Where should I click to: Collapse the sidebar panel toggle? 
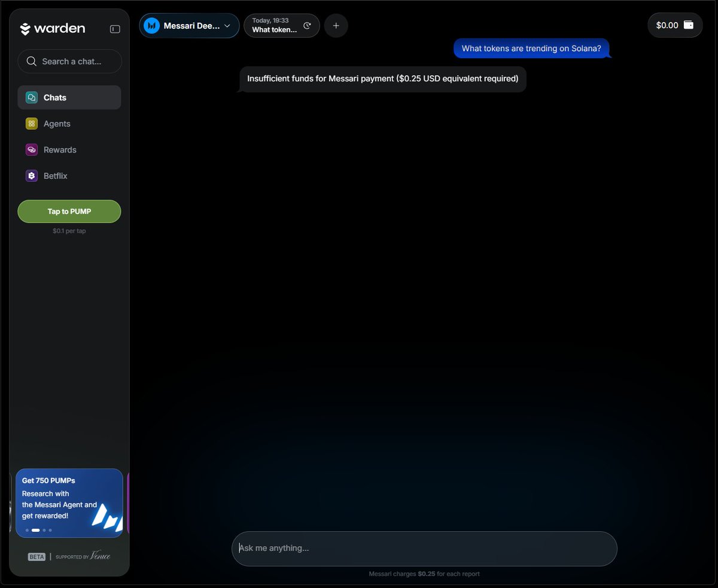pyautogui.click(x=115, y=29)
